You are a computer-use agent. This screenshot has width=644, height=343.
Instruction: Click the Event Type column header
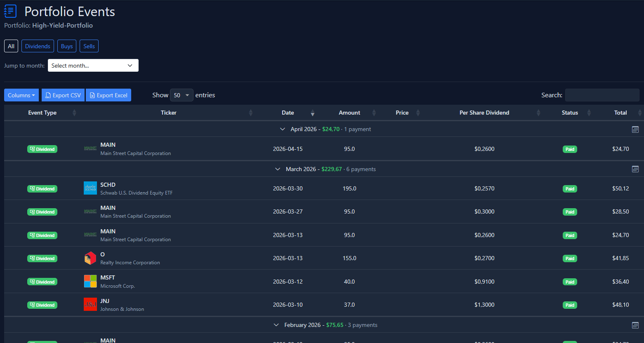coord(42,113)
